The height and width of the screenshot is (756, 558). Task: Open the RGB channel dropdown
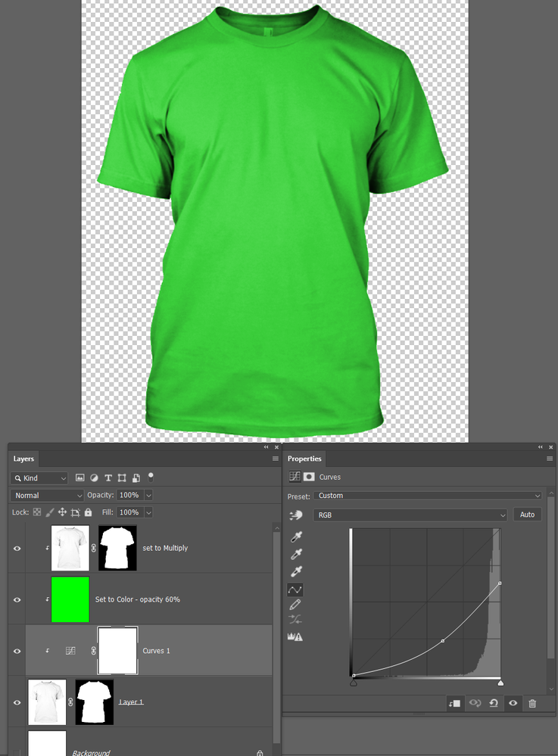[410, 515]
